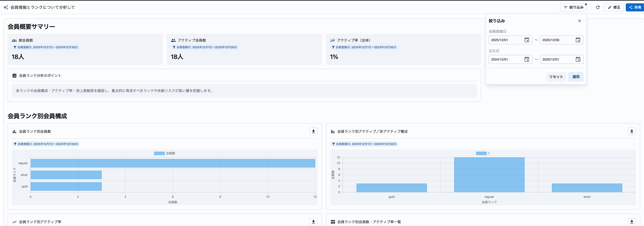Close the 絞り込み filter panel
The height and width of the screenshot is (226, 644).
coord(579,21)
